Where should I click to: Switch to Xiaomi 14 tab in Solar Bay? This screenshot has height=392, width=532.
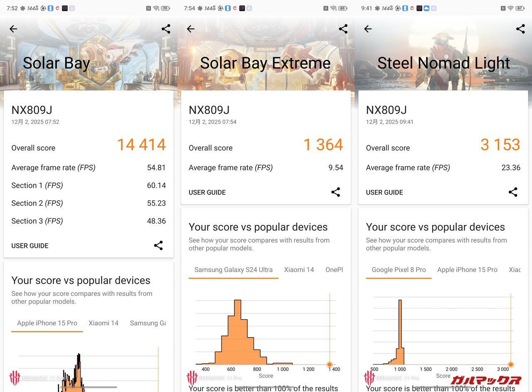(x=103, y=323)
